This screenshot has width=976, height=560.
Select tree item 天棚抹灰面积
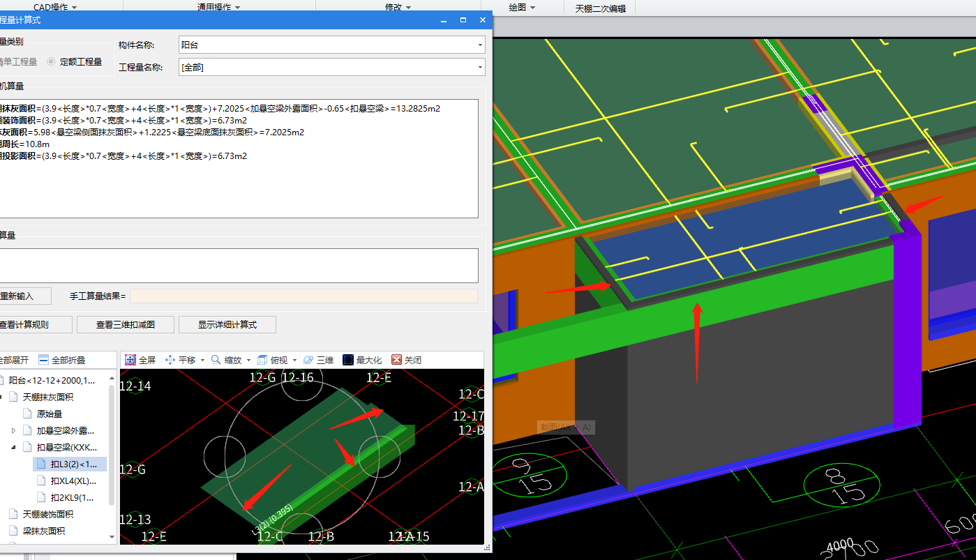pyautogui.click(x=48, y=397)
